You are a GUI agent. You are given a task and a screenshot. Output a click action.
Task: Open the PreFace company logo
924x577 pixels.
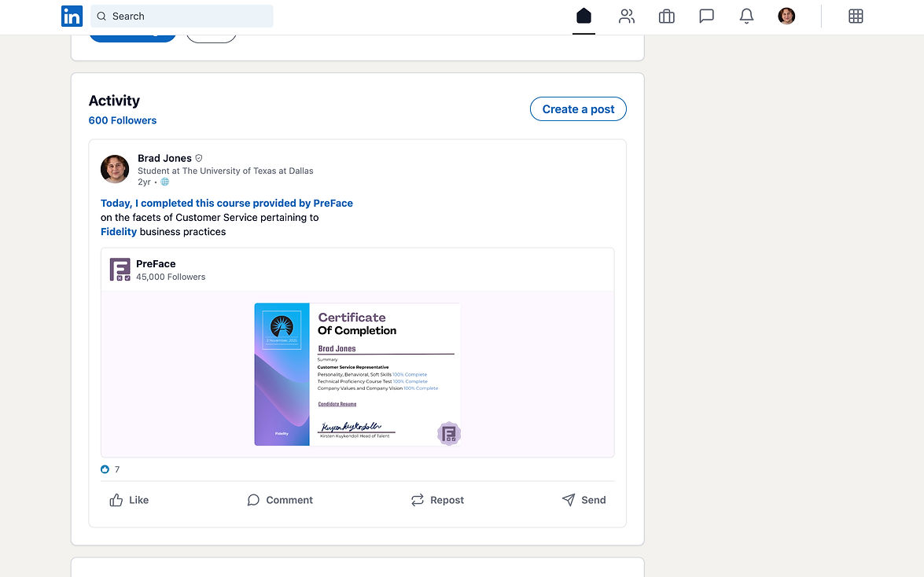click(120, 270)
